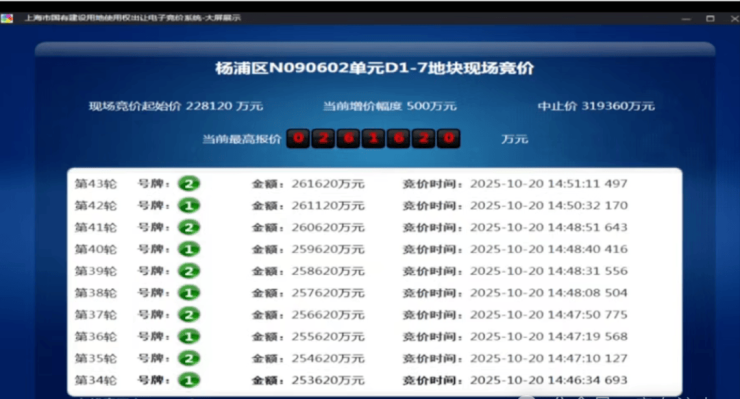The image size is (740, 399).
Task: Click the last red digit of highest bid
Action: 448,138
